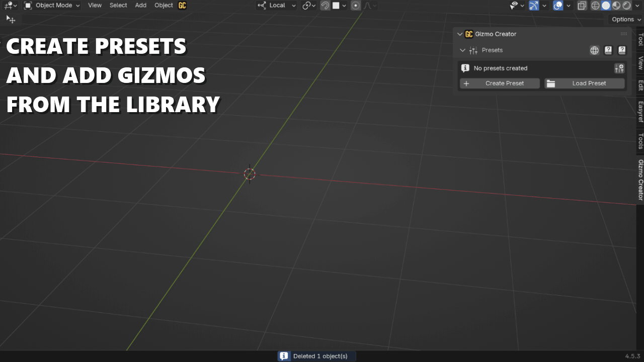Click the No presets created text
This screenshot has height=362, width=644.
pyautogui.click(x=501, y=68)
